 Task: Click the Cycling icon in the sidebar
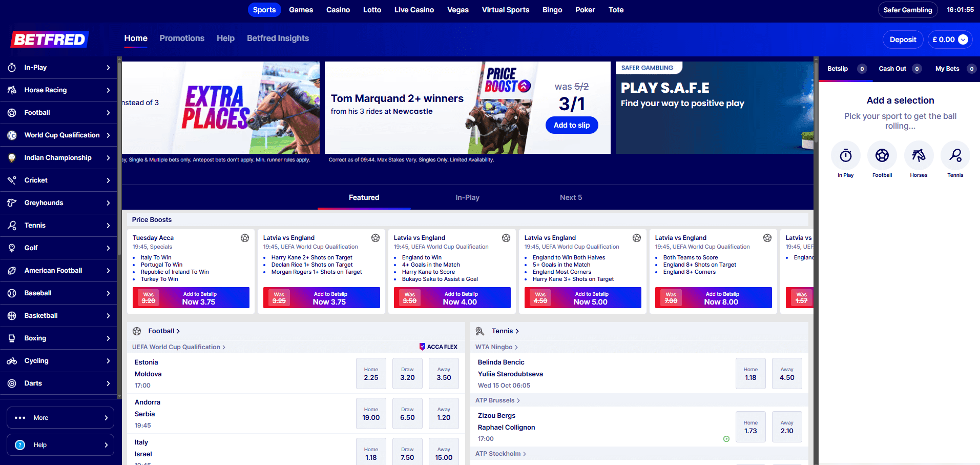pos(12,361)
